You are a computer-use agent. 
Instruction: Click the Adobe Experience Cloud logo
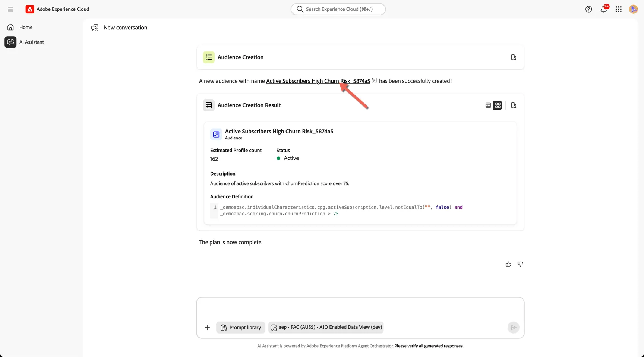click(x=30, y=9)
